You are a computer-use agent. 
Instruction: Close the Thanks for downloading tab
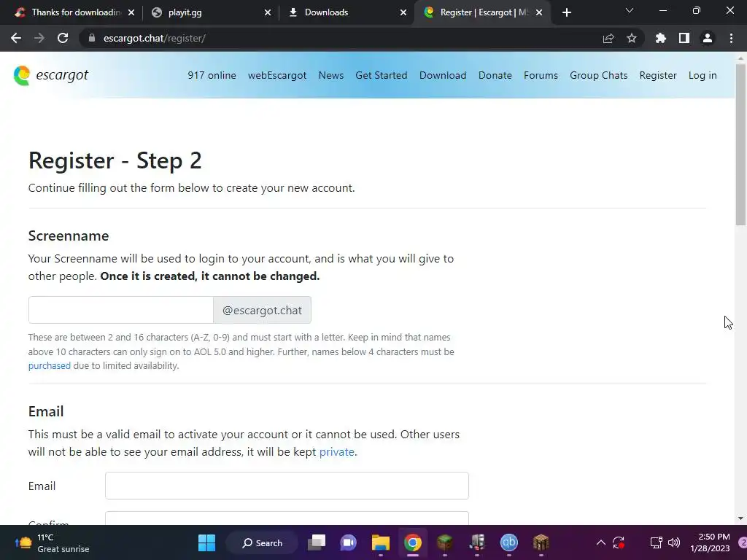click(x=131, y=12)
